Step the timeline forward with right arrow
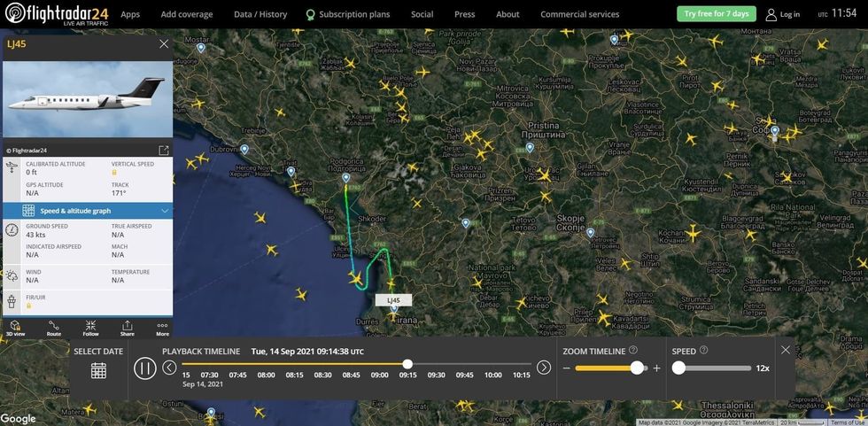This screenshot has width=868, height=426. pos(544,368)
